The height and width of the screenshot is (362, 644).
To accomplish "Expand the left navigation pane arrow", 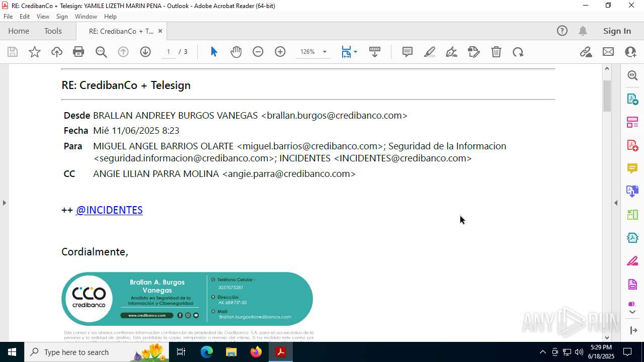I will coord(4,203).
